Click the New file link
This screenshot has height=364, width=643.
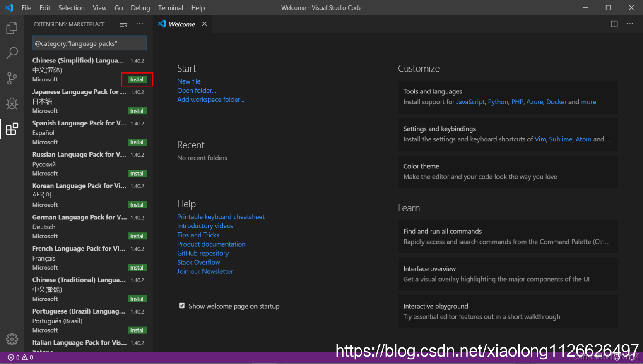tap(189, 81)
